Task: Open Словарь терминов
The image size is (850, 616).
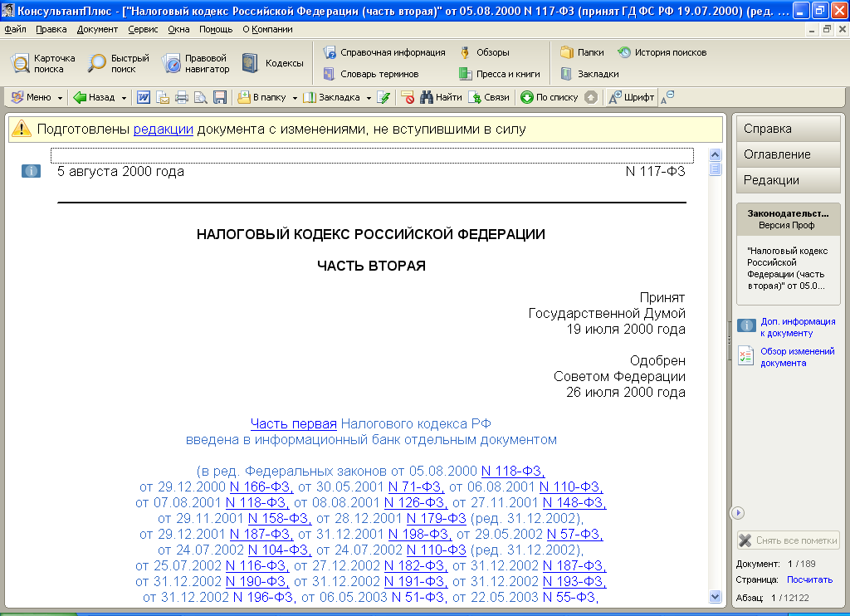Action: pyautogui.click(x=371, y=74)
